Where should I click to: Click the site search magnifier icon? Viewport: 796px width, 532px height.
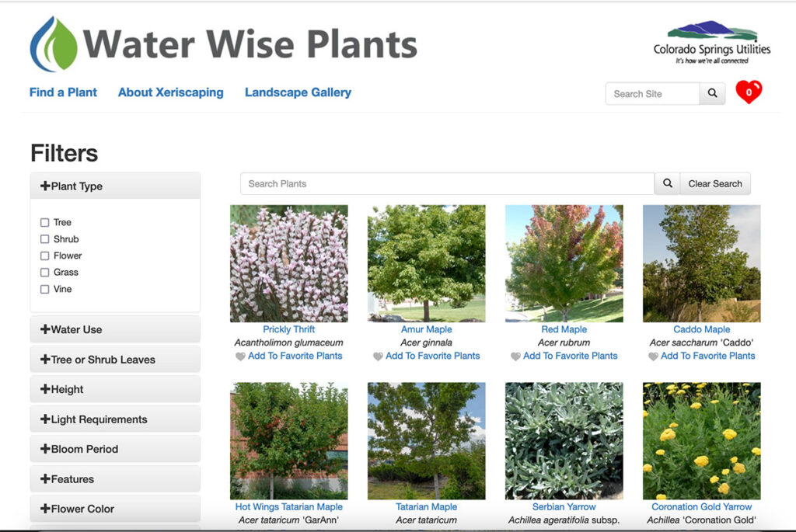[x=712, y=93]
